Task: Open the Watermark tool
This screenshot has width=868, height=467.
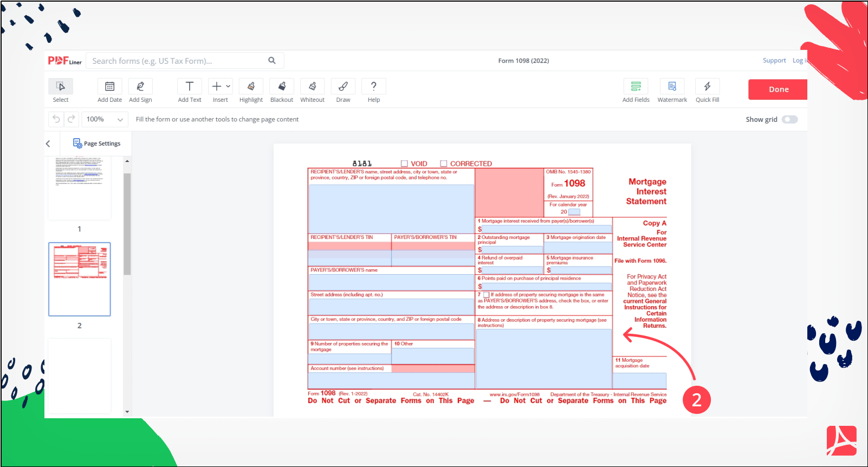Action: click(672, 87)
